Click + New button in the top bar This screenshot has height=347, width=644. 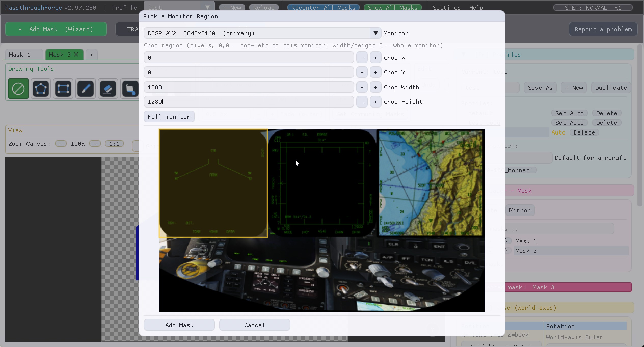coord(232,8)
